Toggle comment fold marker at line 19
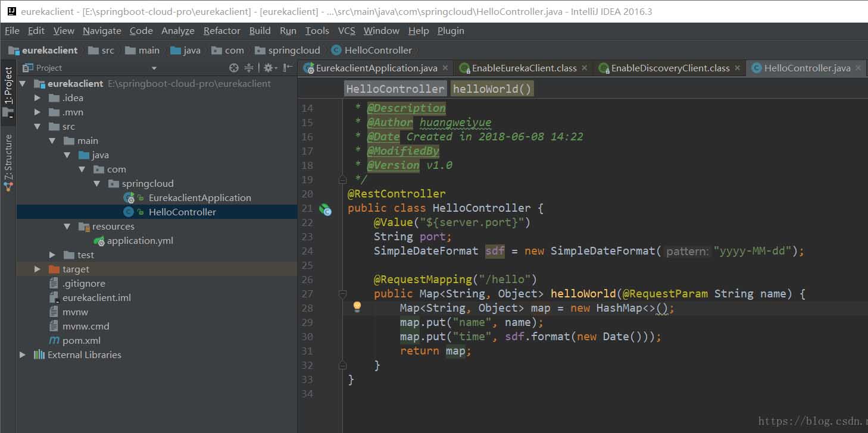 click(342, 179)
